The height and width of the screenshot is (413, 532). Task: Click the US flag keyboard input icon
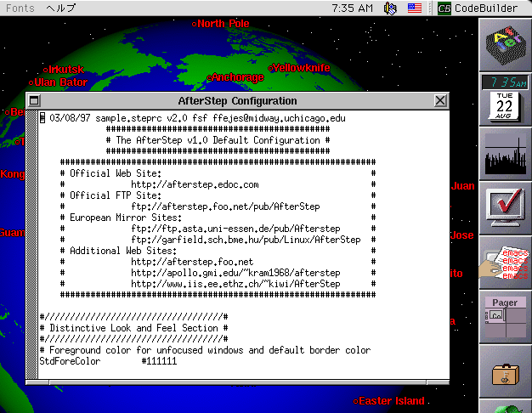[x=414, y=8]
